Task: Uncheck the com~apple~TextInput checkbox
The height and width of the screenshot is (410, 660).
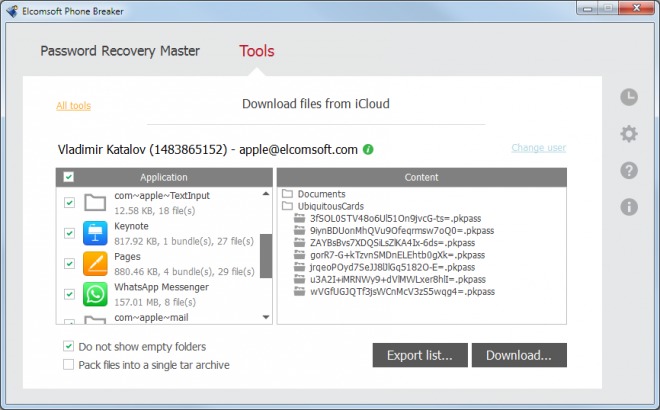Action: pos(69,202)
